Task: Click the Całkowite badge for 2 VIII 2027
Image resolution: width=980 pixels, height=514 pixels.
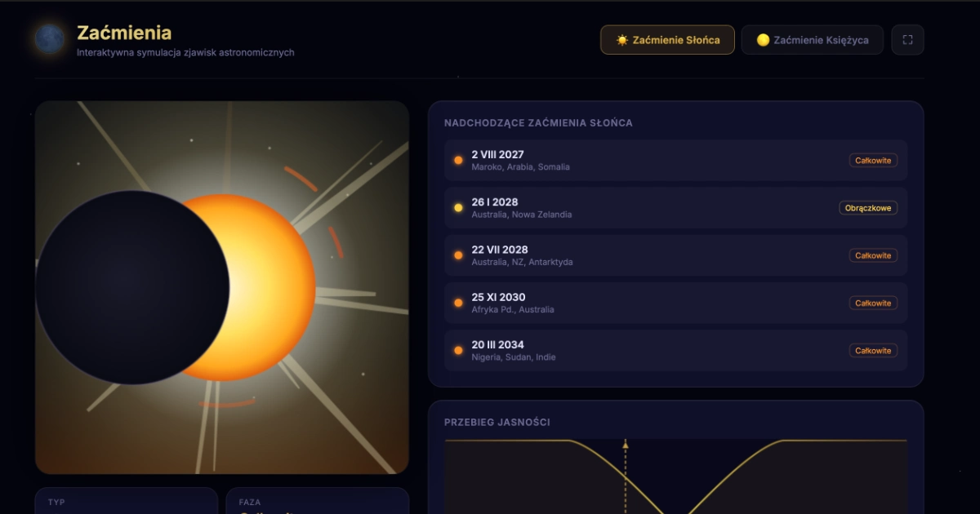Action: click(873, 161)
